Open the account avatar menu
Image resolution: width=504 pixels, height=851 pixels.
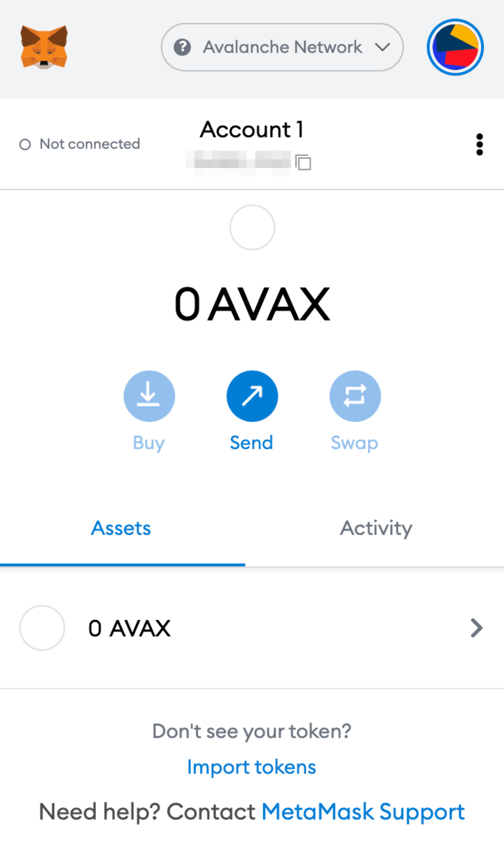(455, 47)
